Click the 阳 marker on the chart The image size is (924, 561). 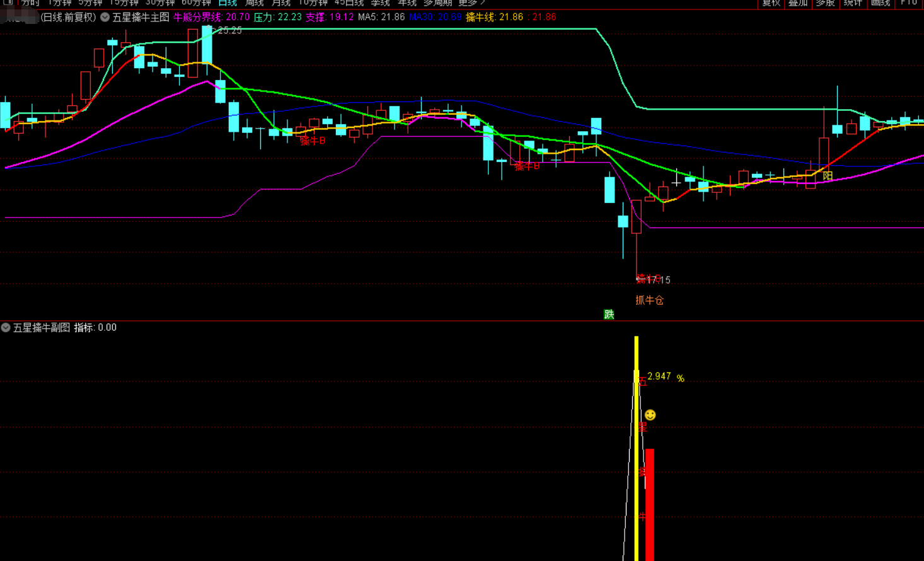tap(828, 176)
